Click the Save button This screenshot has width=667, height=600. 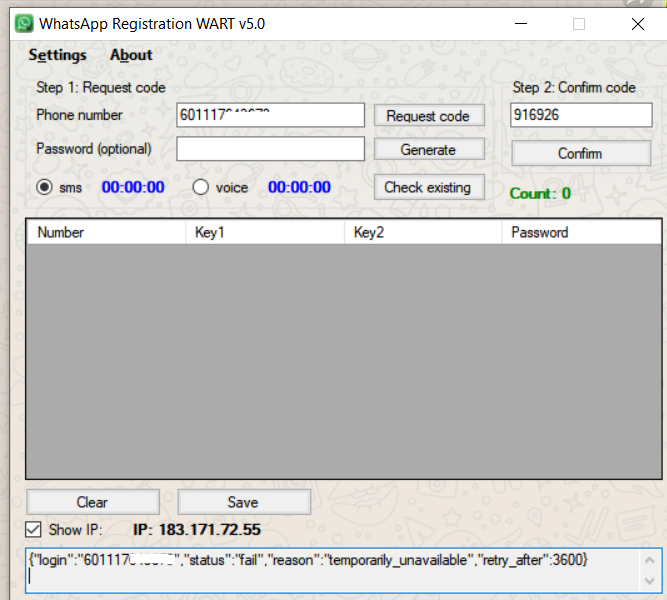point(244,502)
